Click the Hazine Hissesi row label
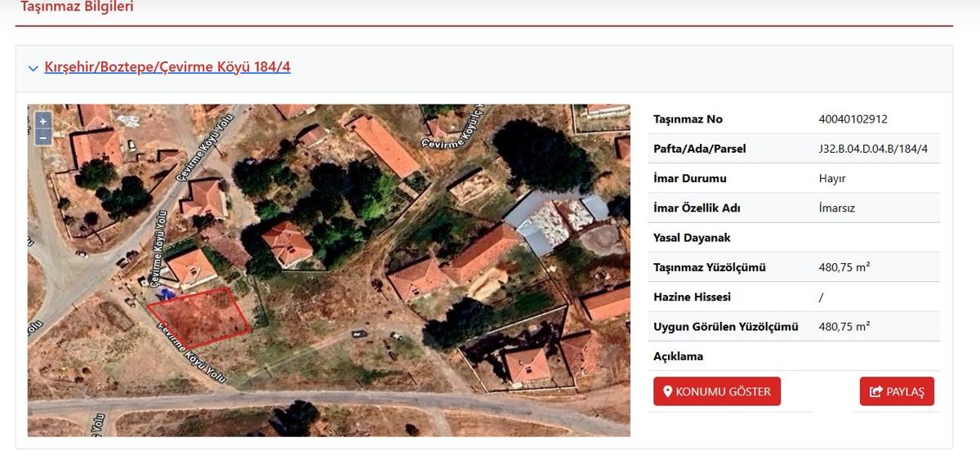980x460 pixels. tap(692, 297)
